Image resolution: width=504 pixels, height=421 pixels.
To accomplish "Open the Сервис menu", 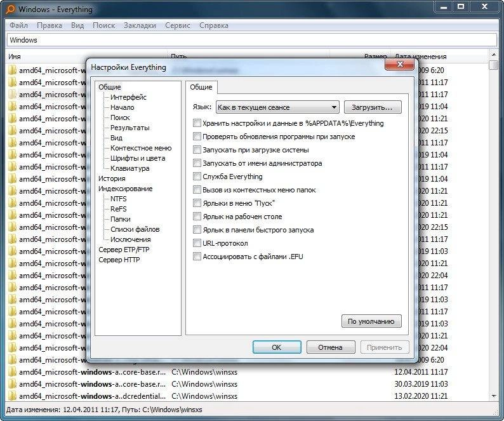I will (x=178, y=25).
